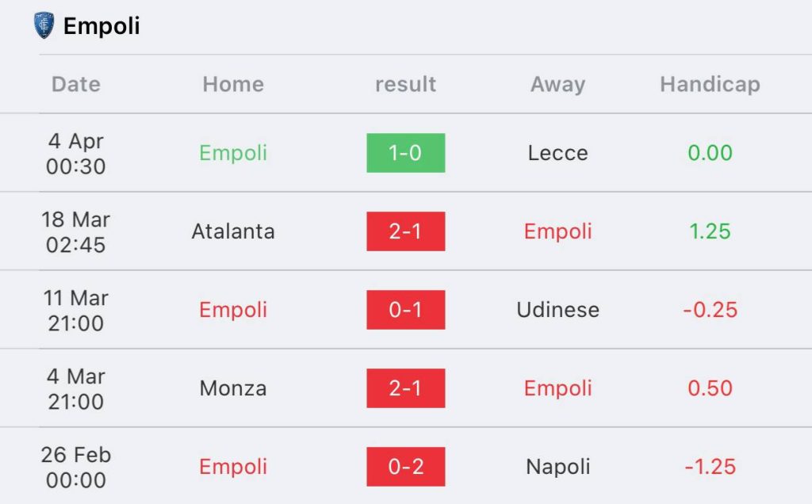The height and width of the screenshot is (504, 812).
Task: Open the 2-1 result against Atalanta
Action: (405, 231)
